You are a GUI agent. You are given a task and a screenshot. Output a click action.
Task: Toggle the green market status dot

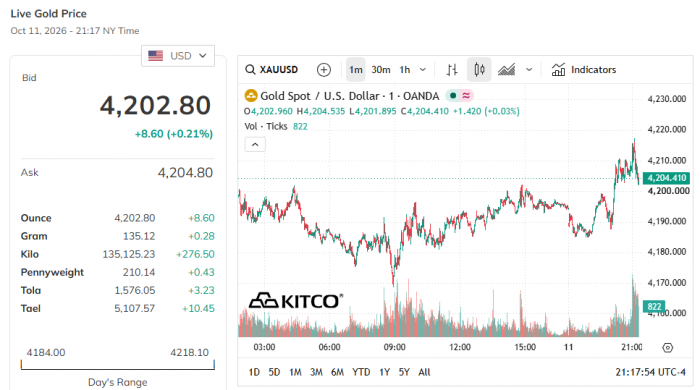pyautogui.click(x=453, y=95)
